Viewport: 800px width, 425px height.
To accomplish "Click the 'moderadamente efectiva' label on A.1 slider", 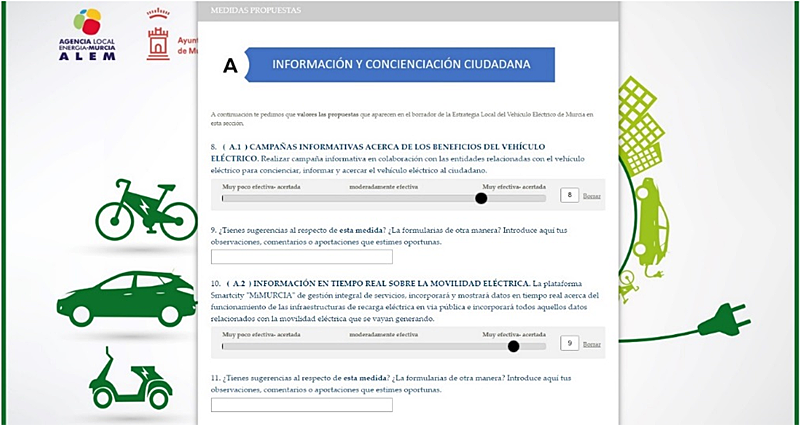I will [x=384, y=187].
